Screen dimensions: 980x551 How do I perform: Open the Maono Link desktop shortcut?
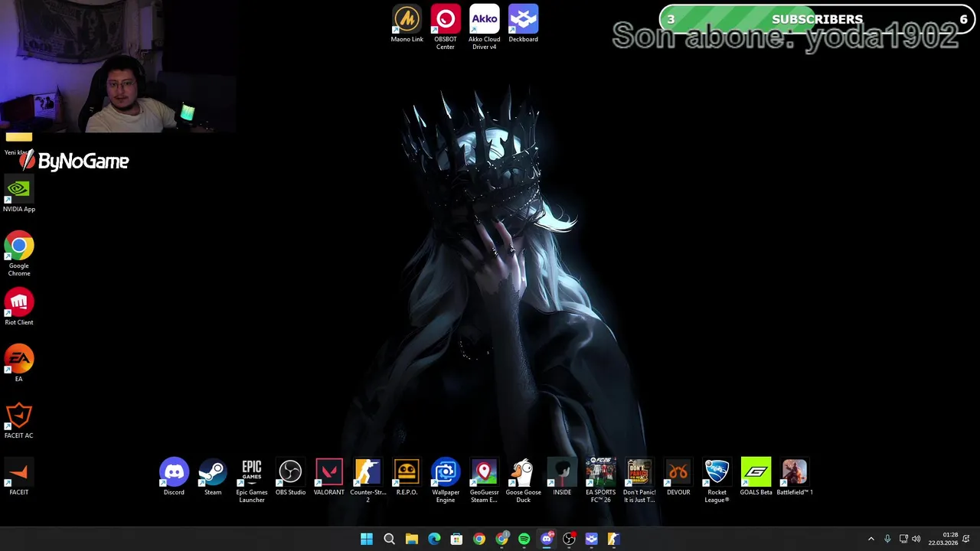[x=407, y=24]
